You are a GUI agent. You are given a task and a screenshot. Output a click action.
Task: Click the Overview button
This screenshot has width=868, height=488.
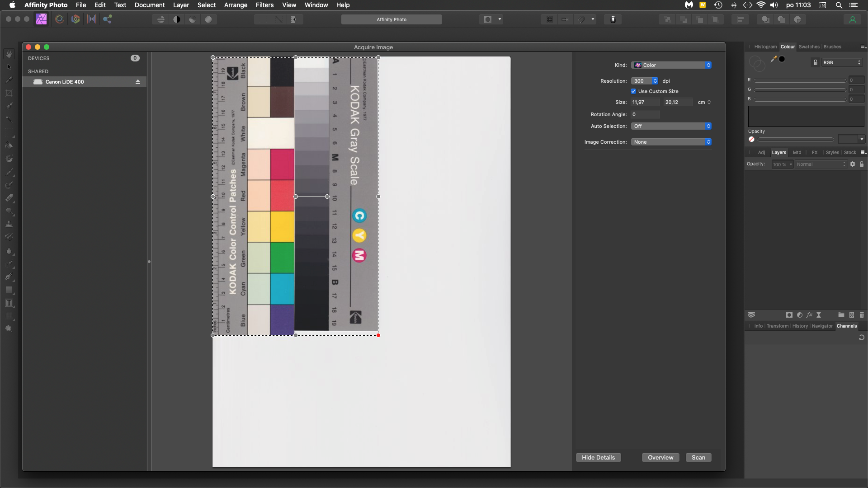660,457
